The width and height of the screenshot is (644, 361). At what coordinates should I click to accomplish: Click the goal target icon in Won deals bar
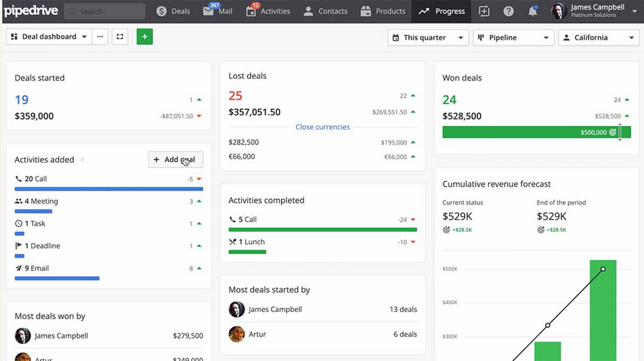[613, 133]
